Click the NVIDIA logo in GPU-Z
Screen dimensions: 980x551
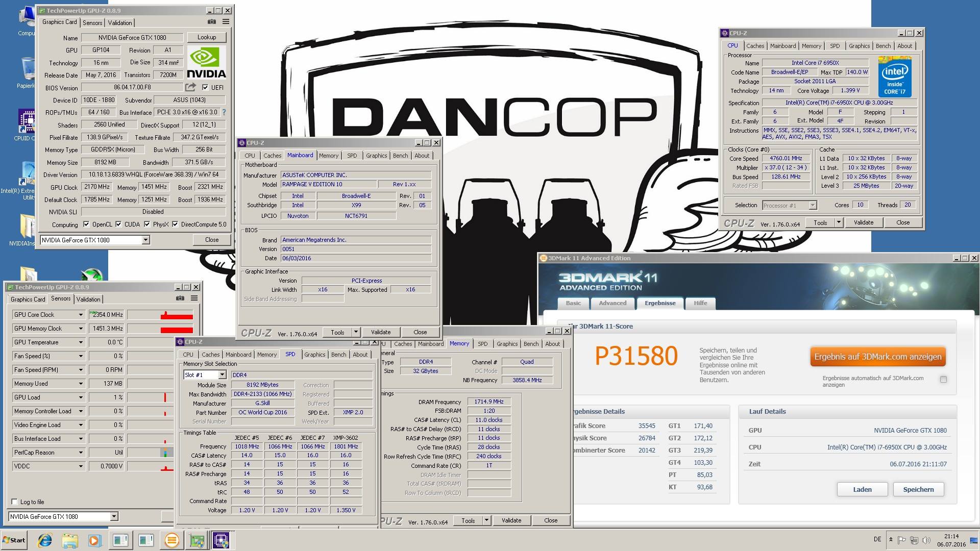click(x=206, y=63)
